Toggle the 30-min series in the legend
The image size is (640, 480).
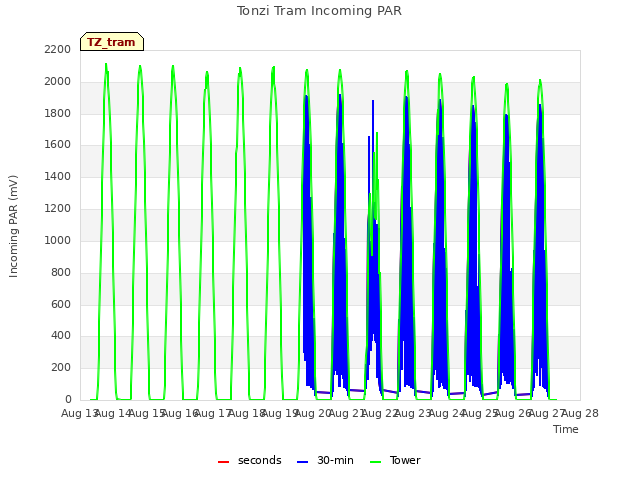point(325,460)
